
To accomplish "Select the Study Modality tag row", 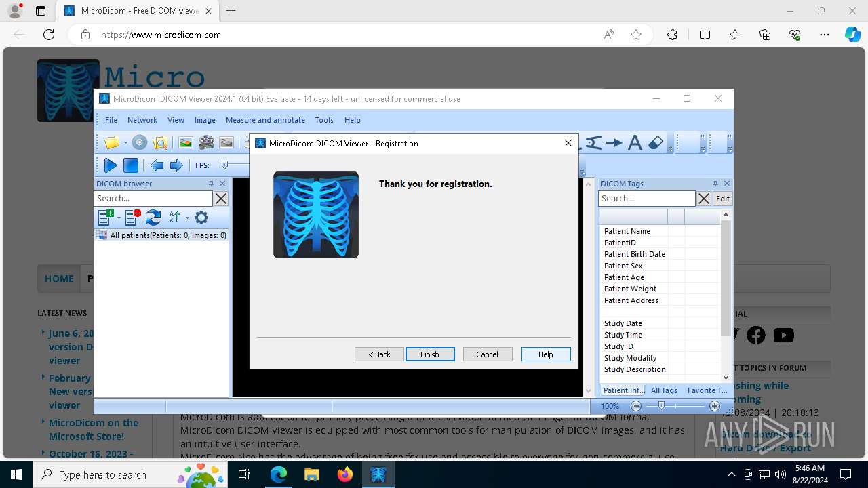I will click(x=660, y=358).
